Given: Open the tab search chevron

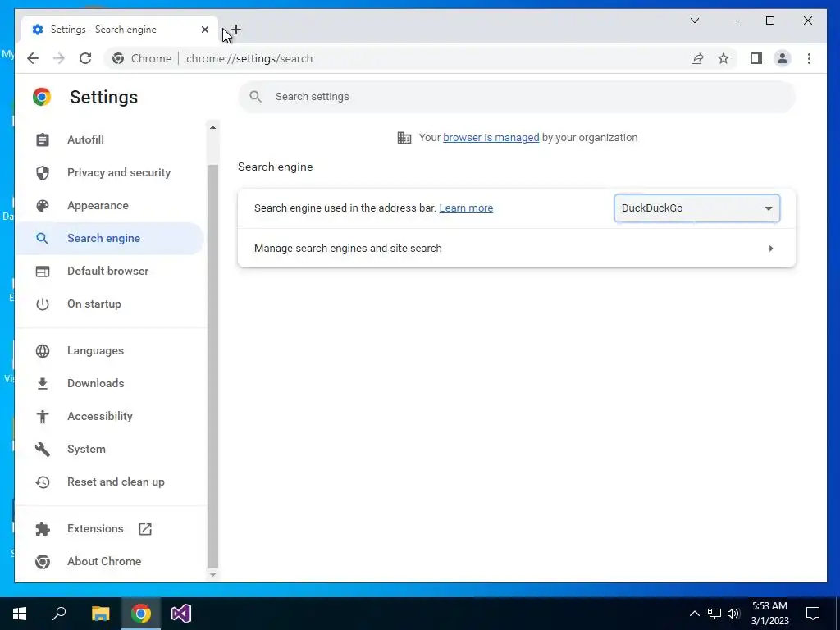Looking at the screenshot, I should pos(695,21).
